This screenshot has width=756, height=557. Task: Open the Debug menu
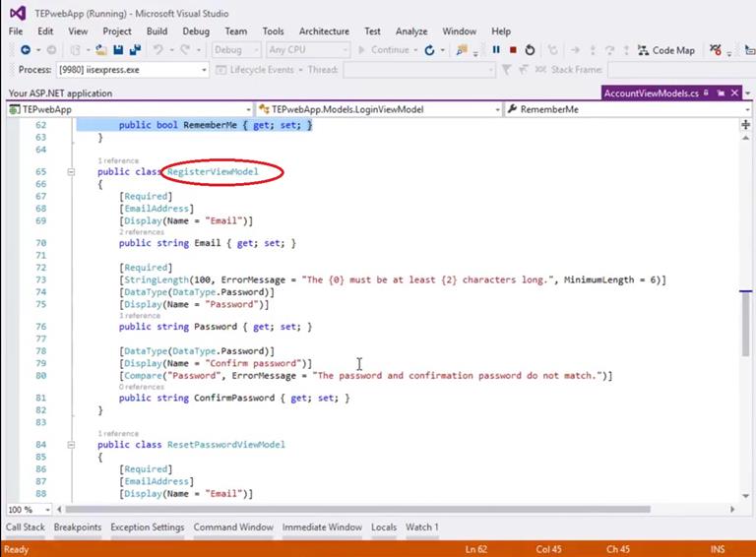[x=195, y=31]
